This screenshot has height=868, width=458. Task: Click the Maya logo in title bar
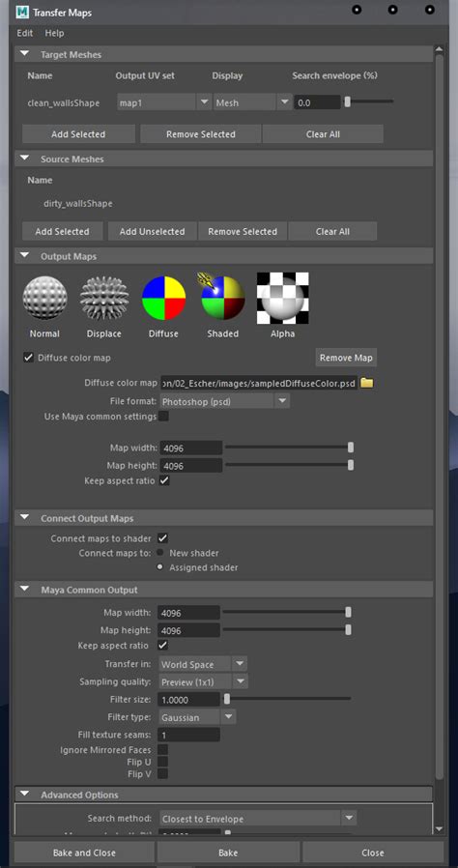(x=22, y=11)
